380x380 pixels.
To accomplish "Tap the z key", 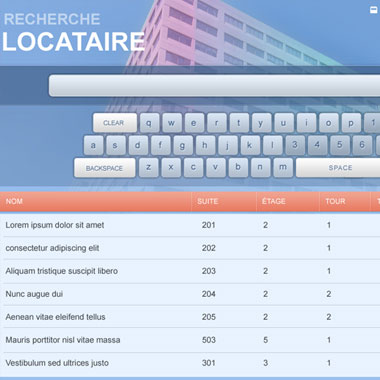I will click(x=149, y=168).
